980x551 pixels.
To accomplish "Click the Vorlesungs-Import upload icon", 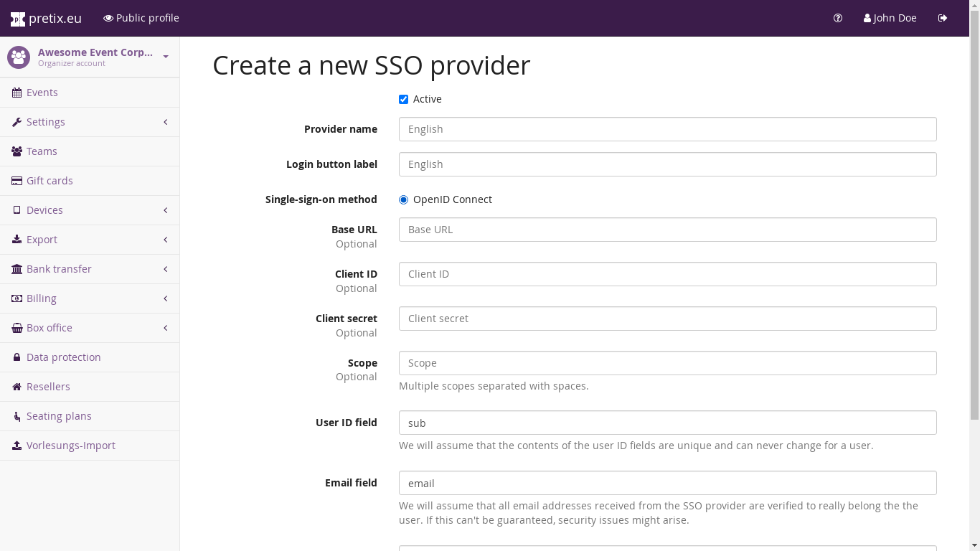I will coord(17,446).
